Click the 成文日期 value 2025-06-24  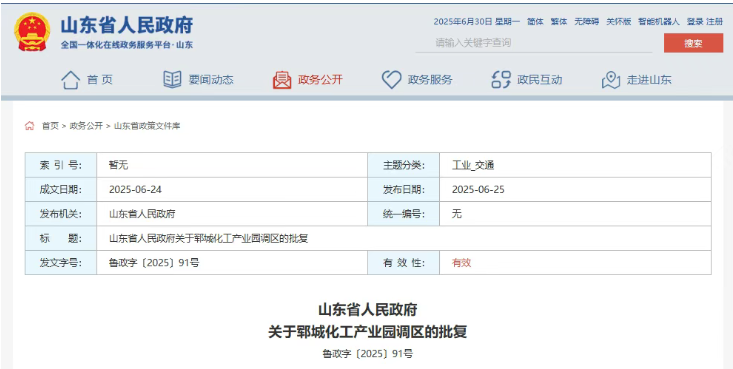(136, 189)
